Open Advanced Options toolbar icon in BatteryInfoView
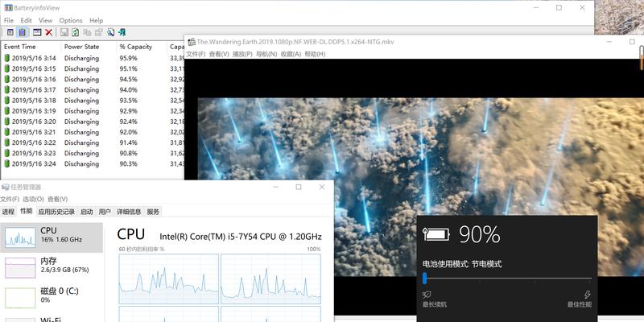Screen dimensions: 644x322 37,32
